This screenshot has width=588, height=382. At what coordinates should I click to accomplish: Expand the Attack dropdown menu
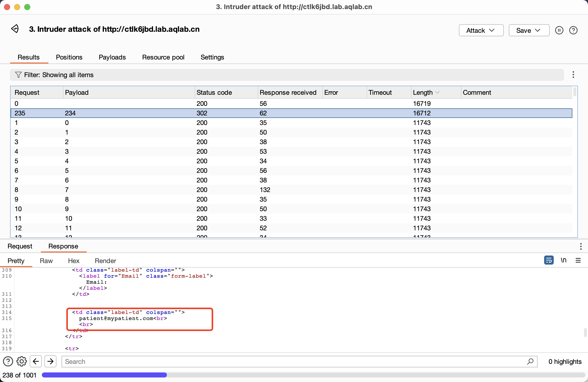[x=481, y=30]
